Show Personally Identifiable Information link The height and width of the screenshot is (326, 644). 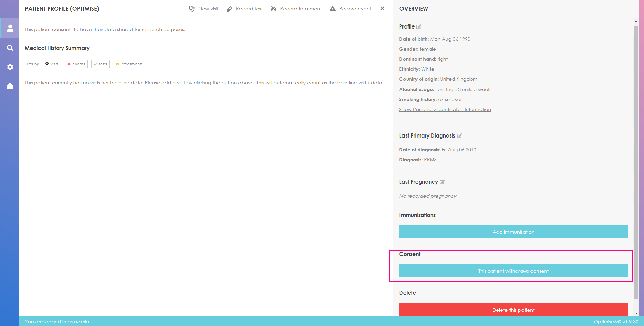click(x=445, y=109)
